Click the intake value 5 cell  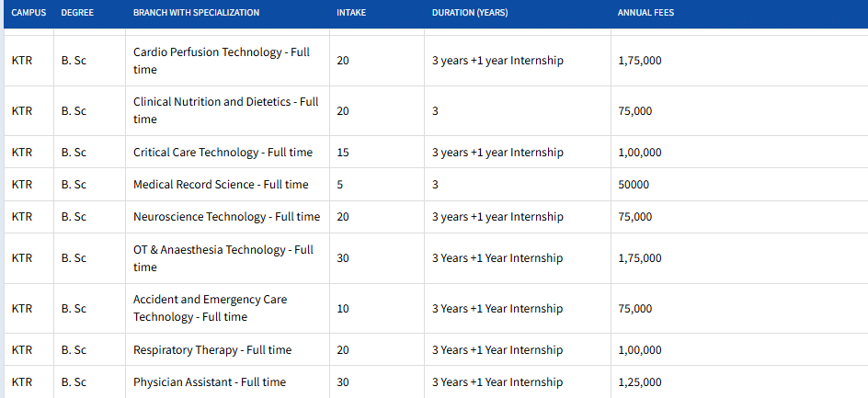pos(340,185)
